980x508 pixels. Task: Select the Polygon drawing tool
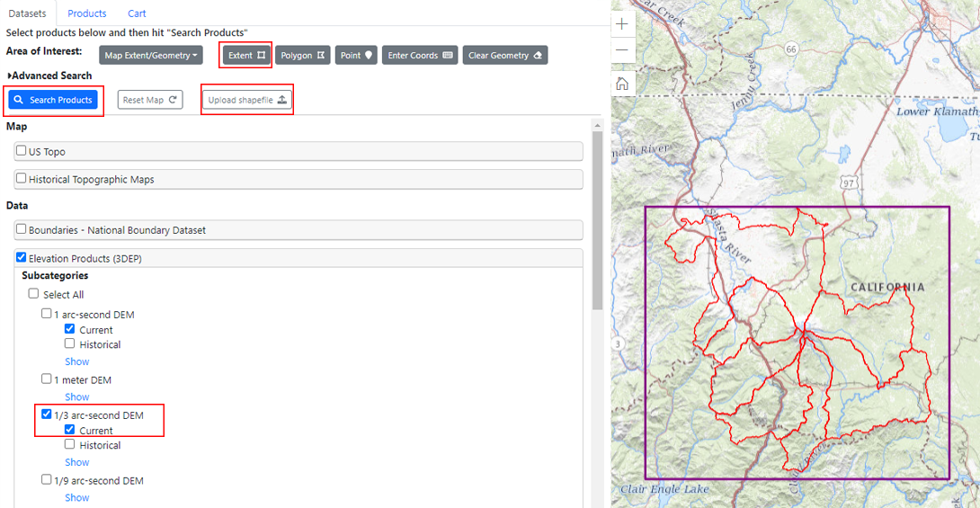pos(302,55)
